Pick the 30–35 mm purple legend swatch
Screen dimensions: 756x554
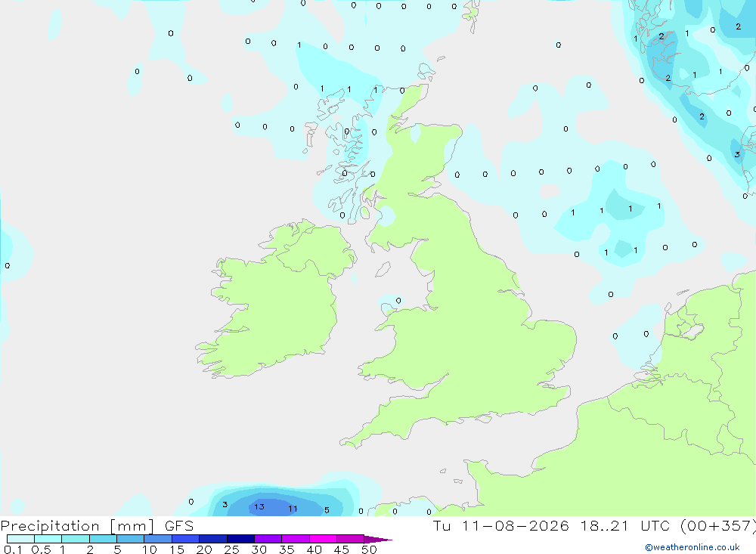pos(268,539)
